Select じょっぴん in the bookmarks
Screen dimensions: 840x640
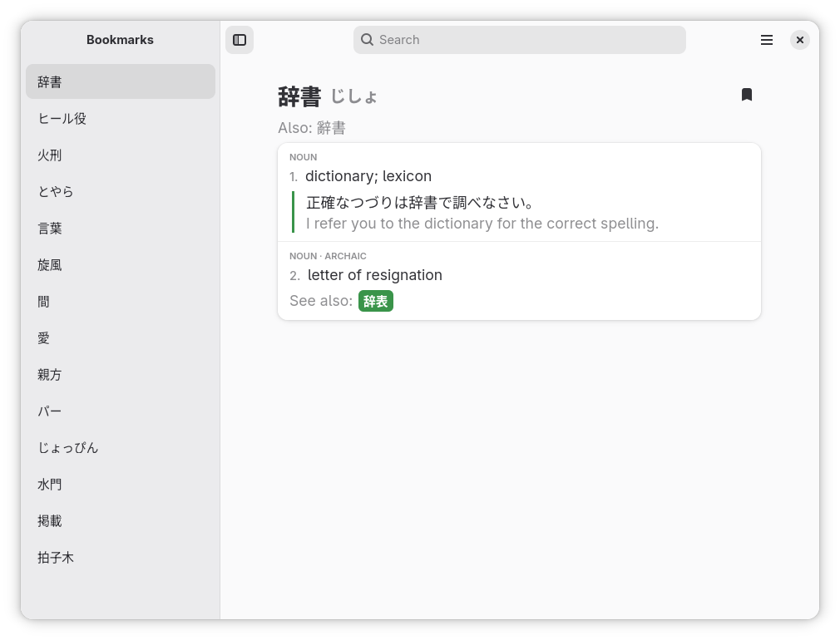click(121, 448)
